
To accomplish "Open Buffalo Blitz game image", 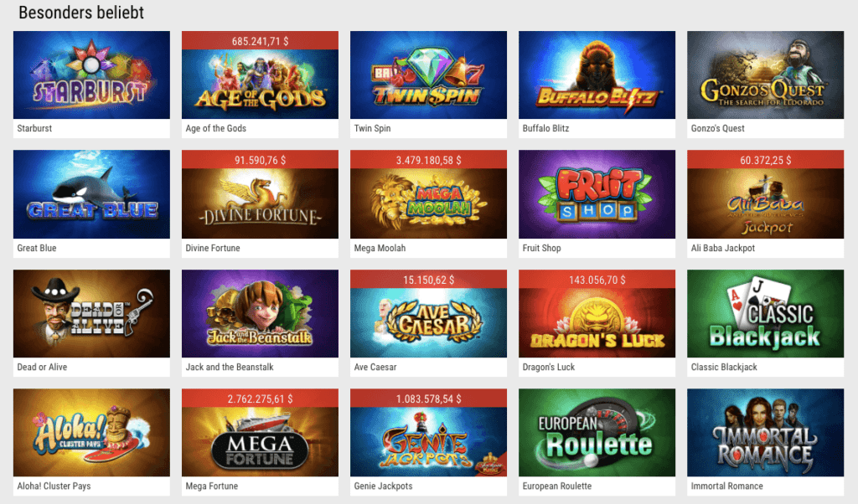I will click(x=597, y=75).
